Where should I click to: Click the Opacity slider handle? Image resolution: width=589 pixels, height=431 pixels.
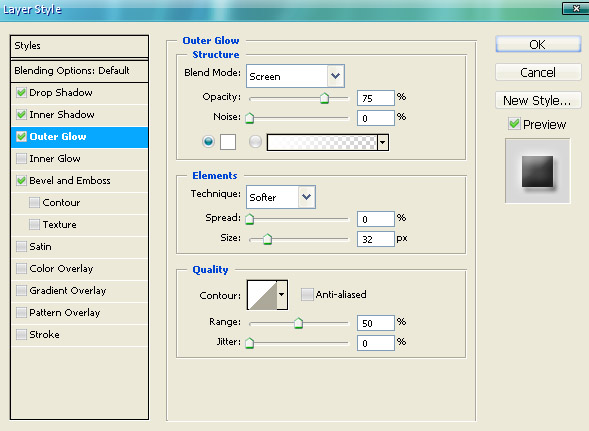[325, 98]
